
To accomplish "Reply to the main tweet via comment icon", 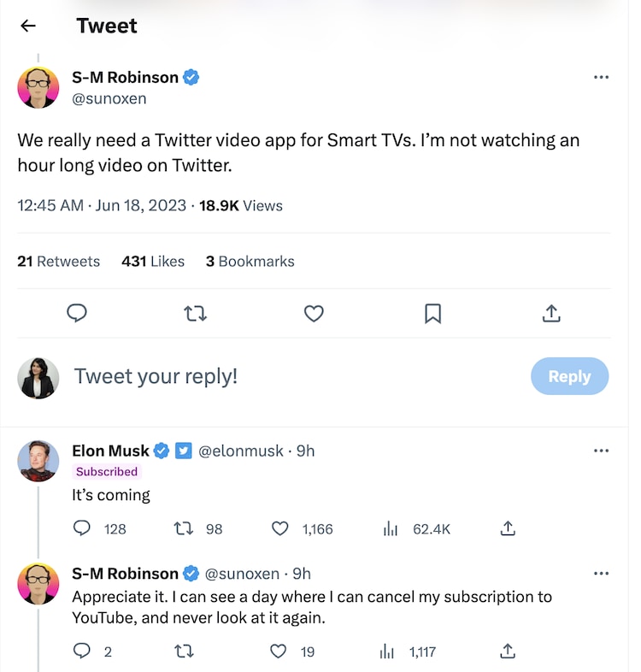I will [x=78, y=314].
